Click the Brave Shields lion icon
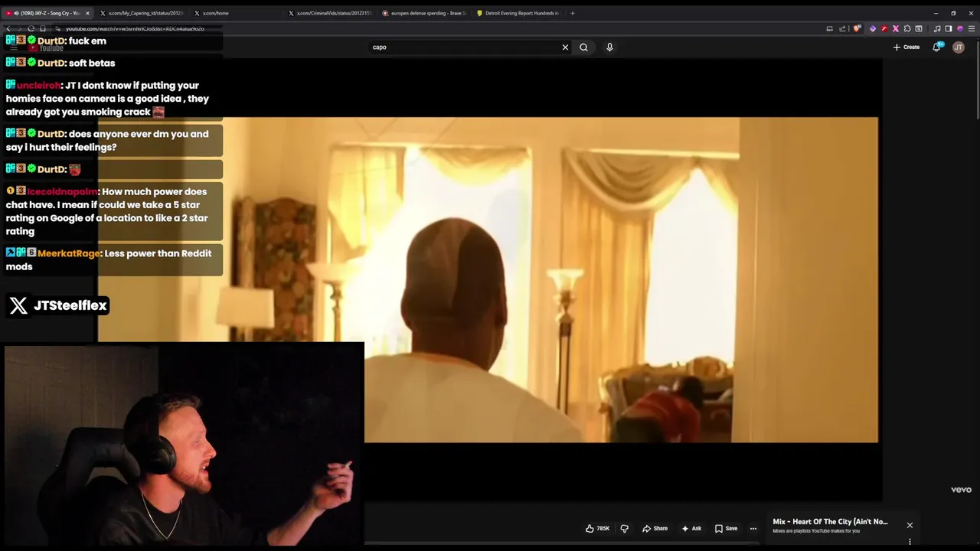This screenshot has height=551, width=980. point(857,28)
